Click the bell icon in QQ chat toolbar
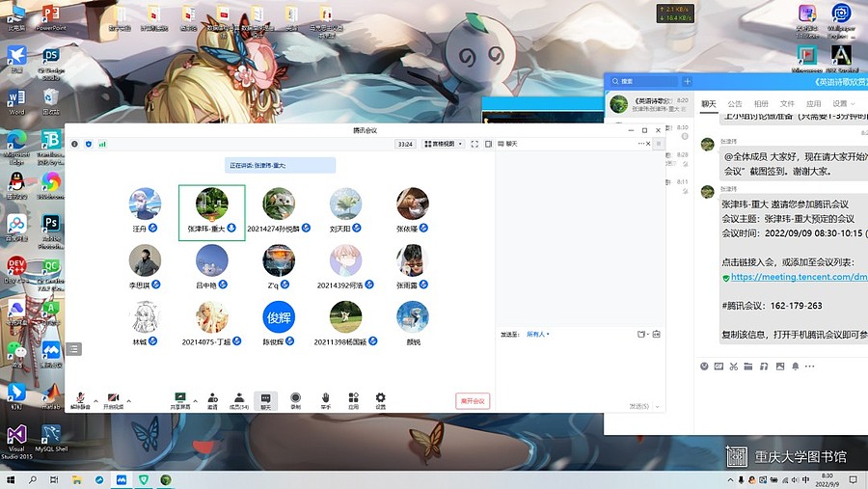Screen dimensions: 868x489 [796, 367]
